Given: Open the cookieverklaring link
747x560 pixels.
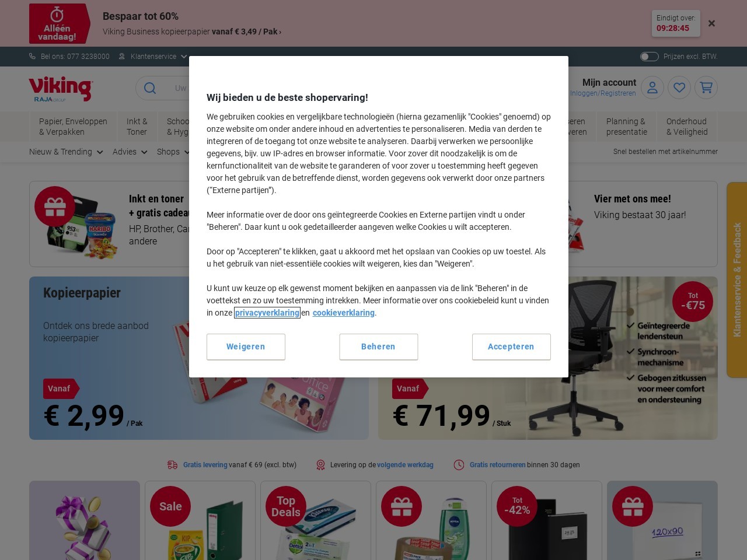Looking at the screenshot, I should click(x=344, y=313).
